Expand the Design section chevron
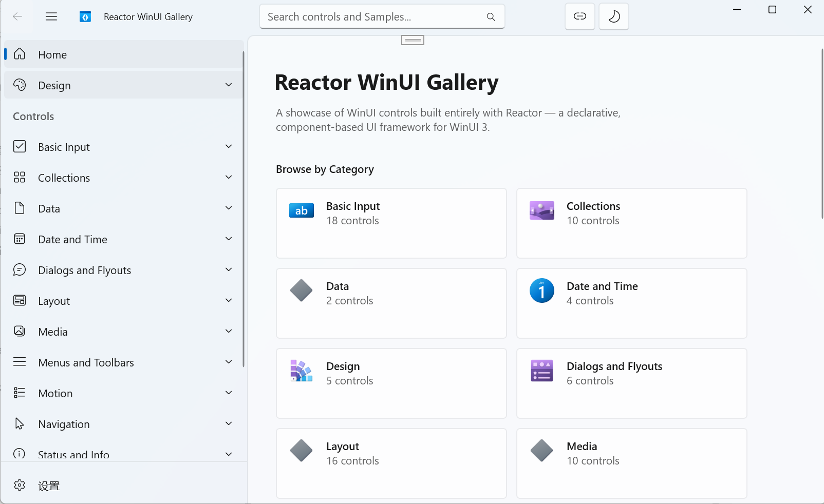824x504 pixels. pos(229,85)
